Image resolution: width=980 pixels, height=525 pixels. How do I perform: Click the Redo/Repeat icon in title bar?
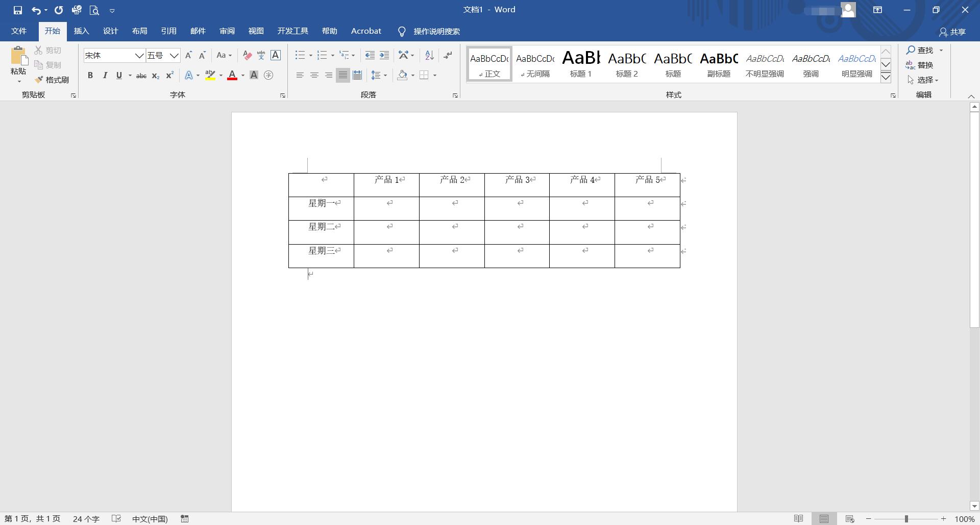(x=59, y=10)
